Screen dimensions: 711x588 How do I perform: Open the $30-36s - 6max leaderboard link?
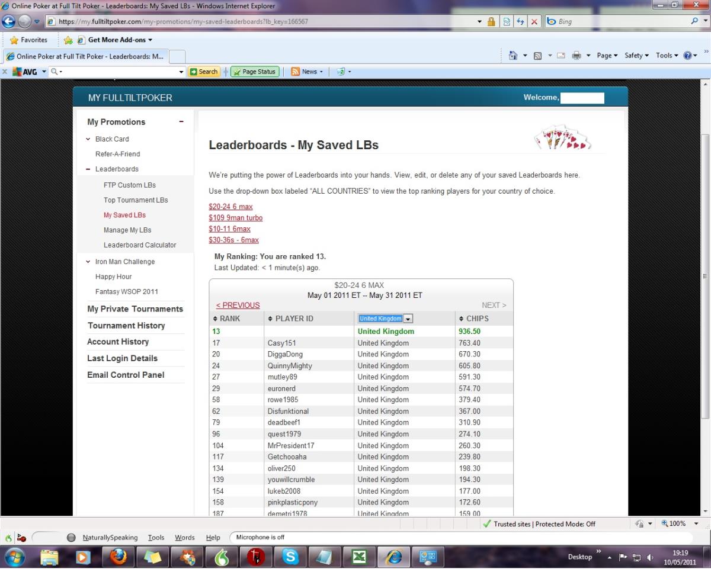tap(234, 240)
